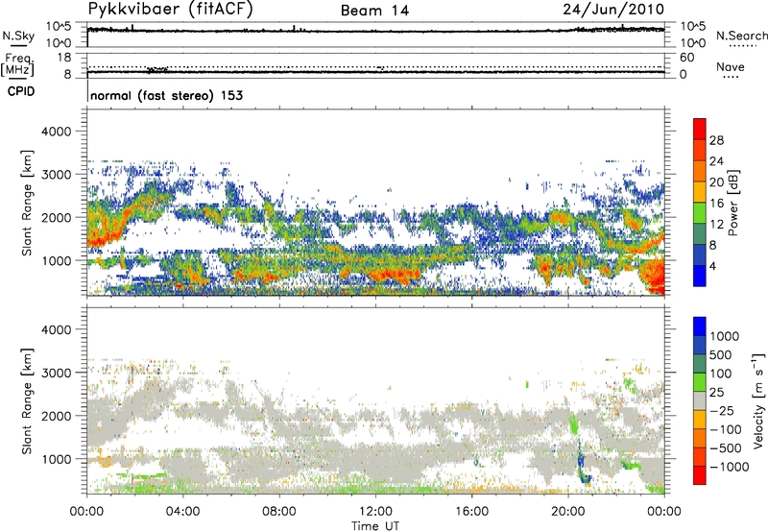Viewport: 768px width, 532px height.
Task: Click the 'CPID' label
Action: [21, 91]
